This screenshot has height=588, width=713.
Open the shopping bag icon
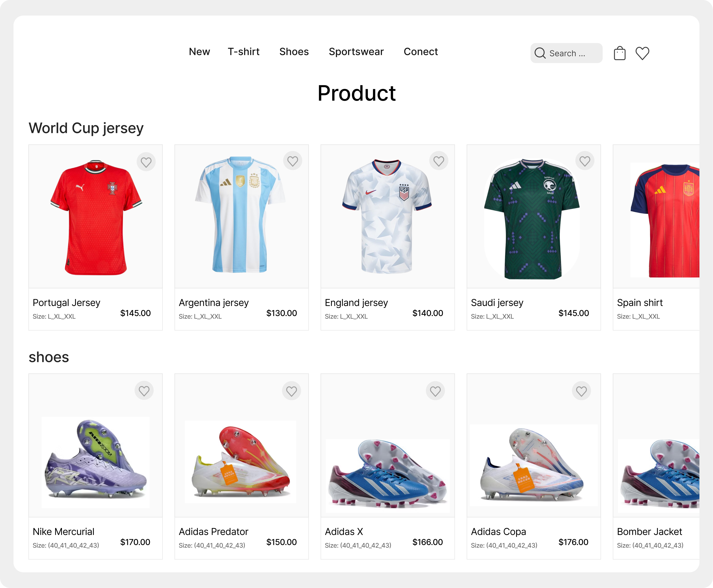click(x=620, y=53)
